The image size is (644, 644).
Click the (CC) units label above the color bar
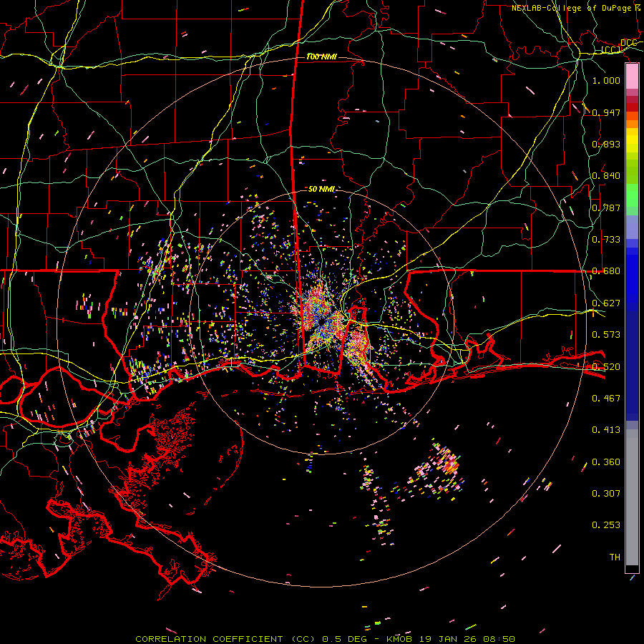tap(611, 49)
